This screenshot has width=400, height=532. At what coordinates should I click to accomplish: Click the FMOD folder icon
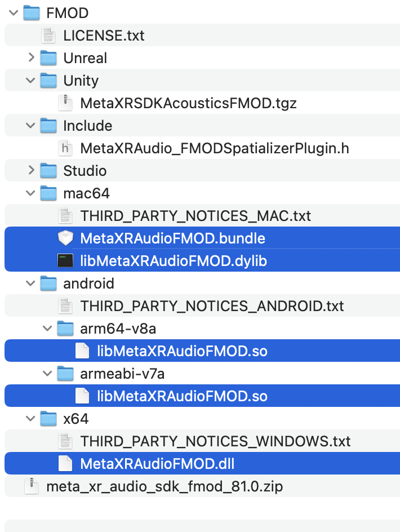pyautogui.click(x=32, y=13)
